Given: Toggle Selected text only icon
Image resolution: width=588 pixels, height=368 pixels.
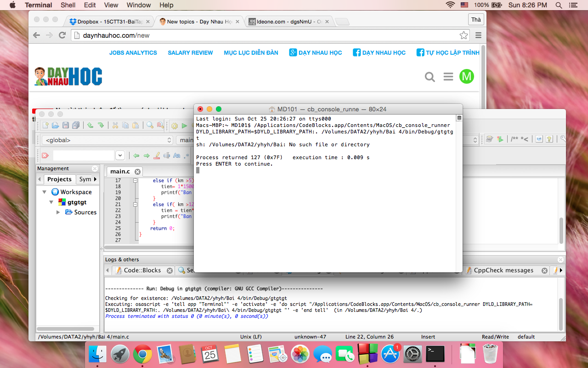Looking at the screenshot, I should click(167, 155).
